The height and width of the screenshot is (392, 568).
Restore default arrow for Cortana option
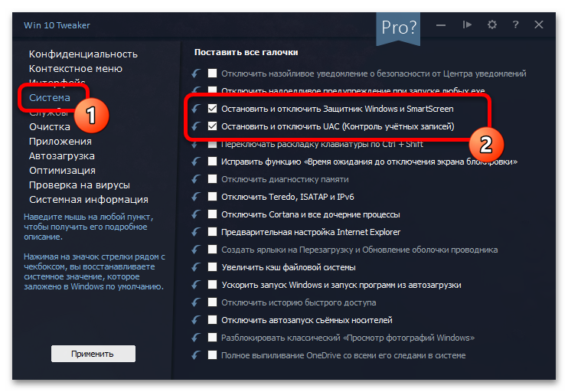(x=196, y=214)
